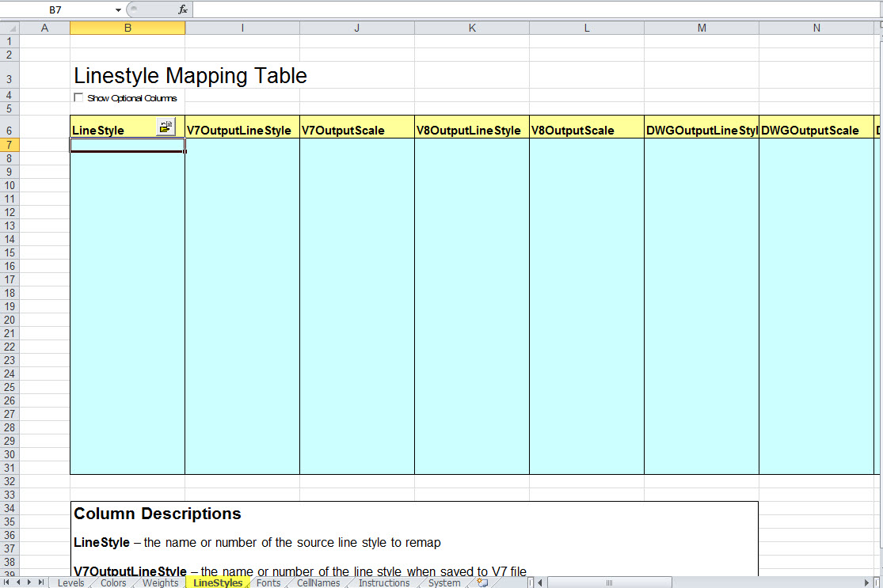Select column B header
The height and width of the screenshot is (588, 883).
pyautogui.click(x=128, y=28)
